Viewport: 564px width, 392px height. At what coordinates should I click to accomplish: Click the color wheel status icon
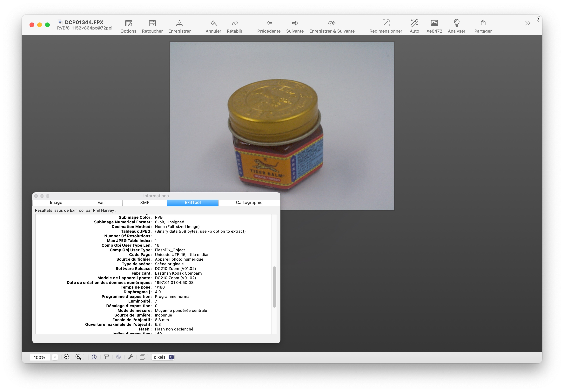(x=118, y=357)
